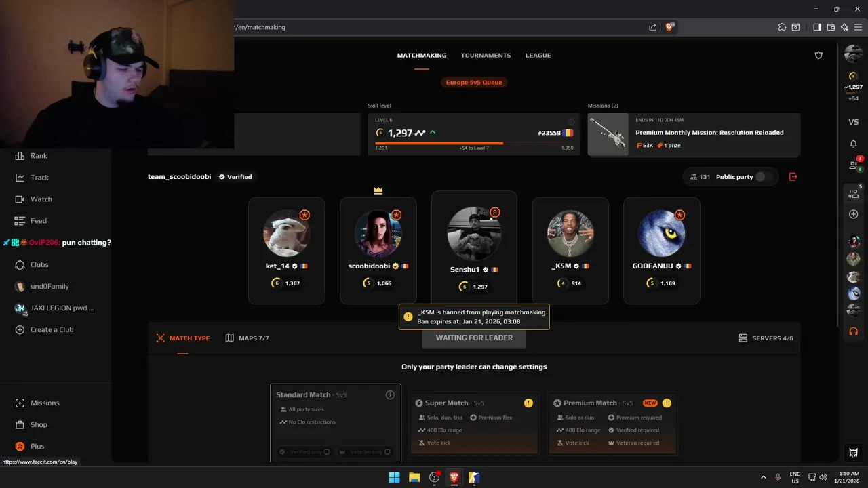The image size is (868, 488).
Task: Open the Windows Start menu
Action: tap(394, 477)
